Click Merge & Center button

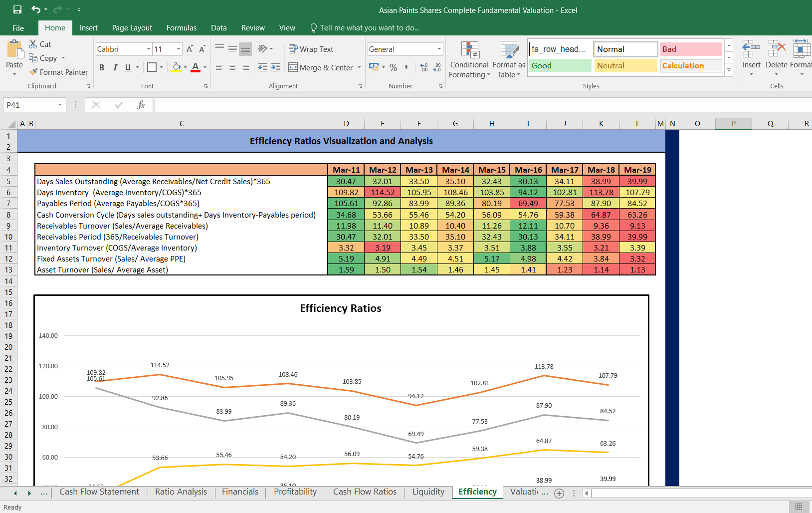pos(321,67)
